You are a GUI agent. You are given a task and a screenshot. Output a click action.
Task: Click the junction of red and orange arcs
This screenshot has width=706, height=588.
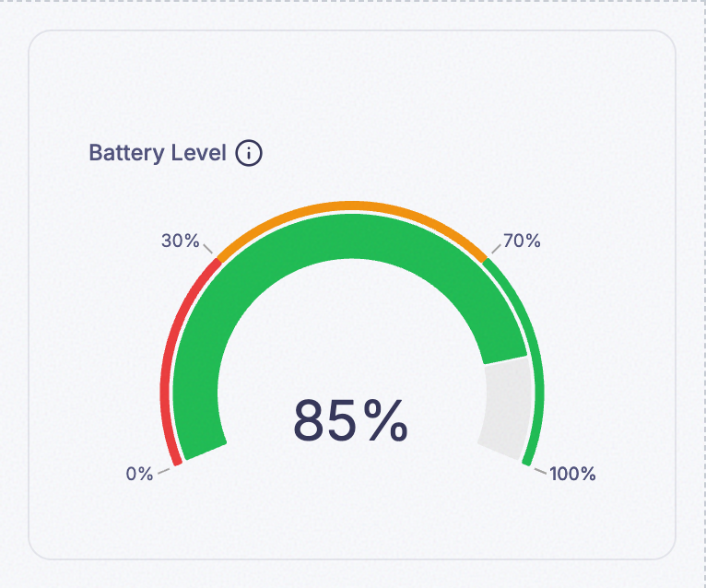[218, 260]
